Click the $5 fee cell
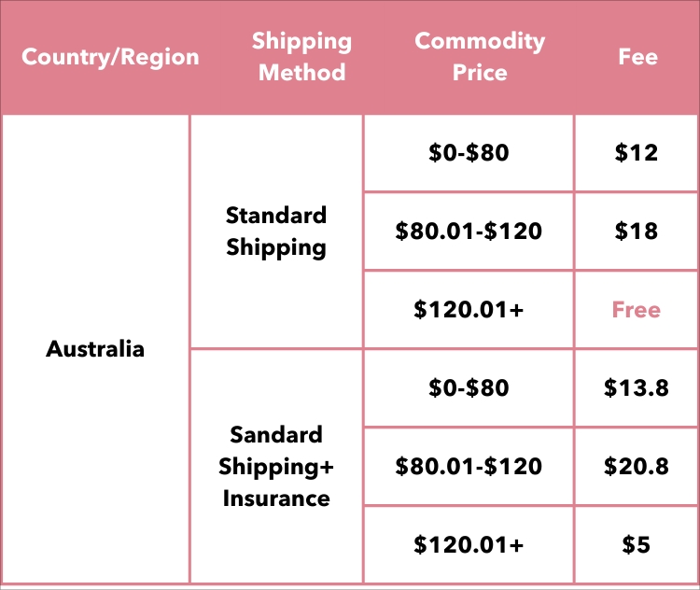Viewport: 700px width, 590px height. (x=637, y=545)
